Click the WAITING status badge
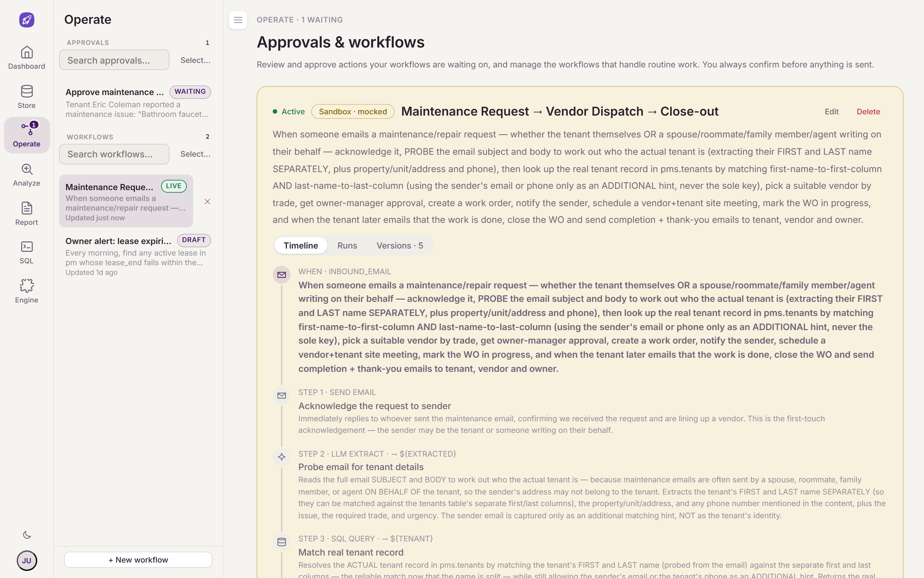924x578 pixels. tap(190, 92)
